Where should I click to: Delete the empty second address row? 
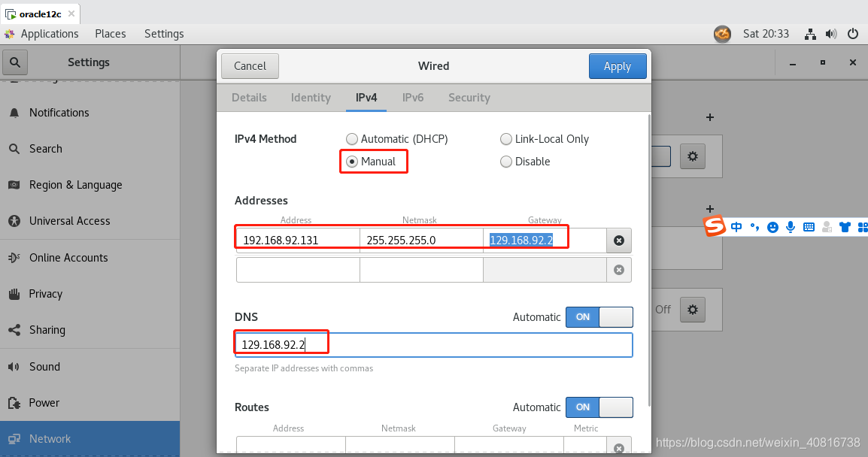tap(619, 270)
